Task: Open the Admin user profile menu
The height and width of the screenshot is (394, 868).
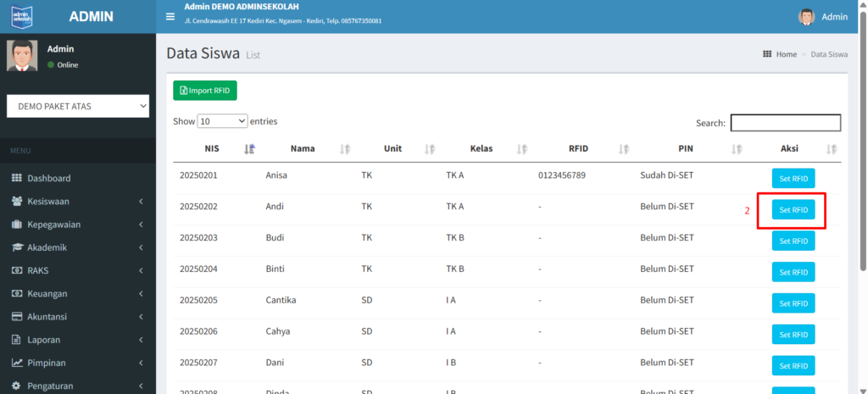Action: [x=822, y=17]
